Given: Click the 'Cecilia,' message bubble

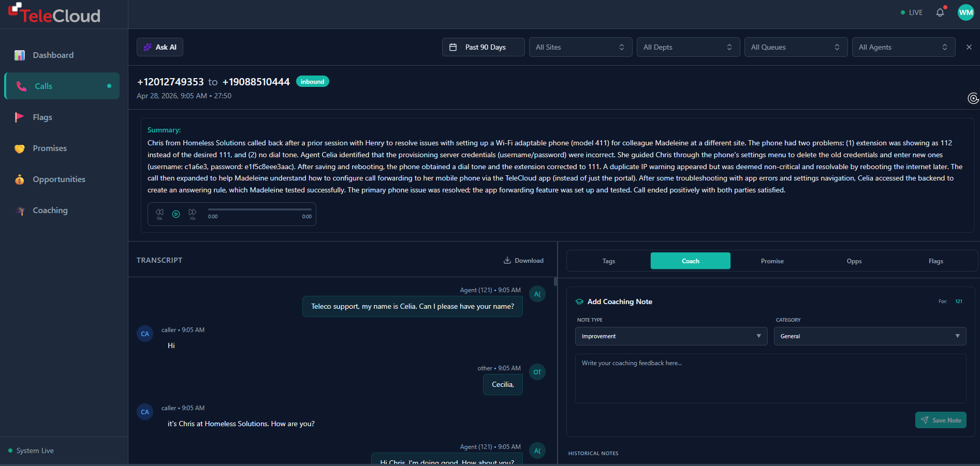Looking at the screenshot, I should pos(503,384).
